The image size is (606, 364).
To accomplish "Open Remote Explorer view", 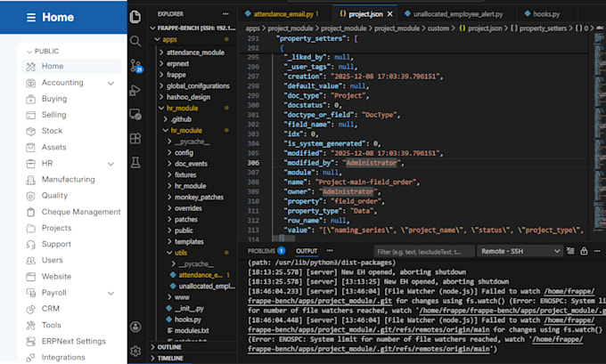I will coord(135,114).
